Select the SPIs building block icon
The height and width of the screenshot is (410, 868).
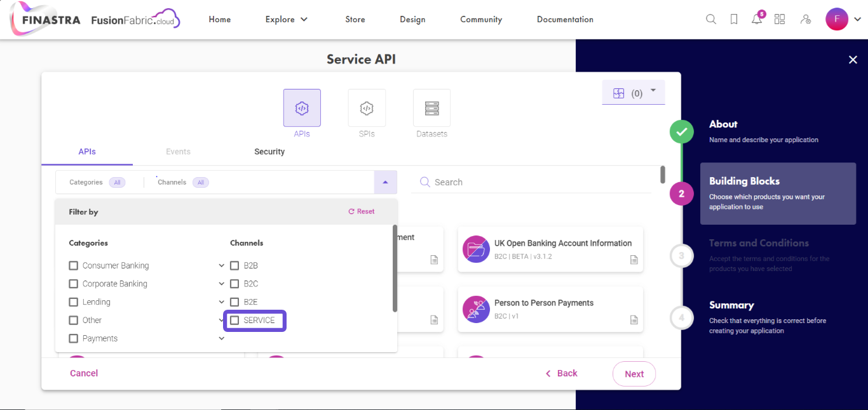point(367,108)
